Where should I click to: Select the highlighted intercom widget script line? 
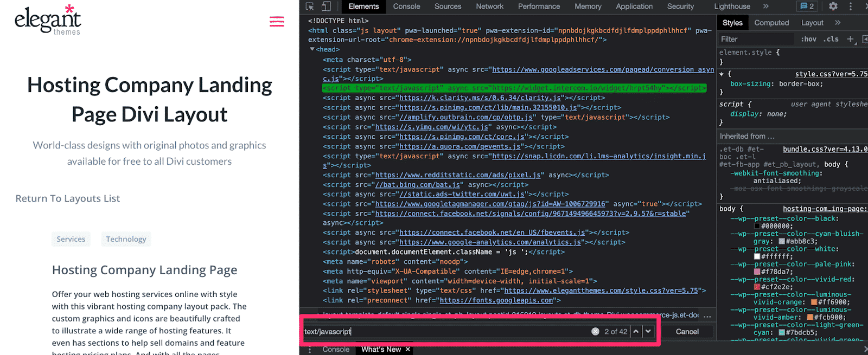tap(514, 88)
